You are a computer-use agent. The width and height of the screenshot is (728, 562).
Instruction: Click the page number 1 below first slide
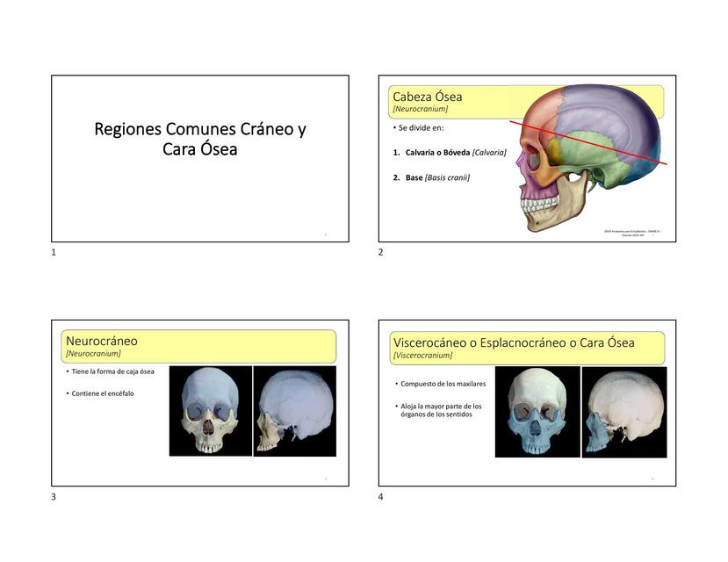[x=54, y=253]
